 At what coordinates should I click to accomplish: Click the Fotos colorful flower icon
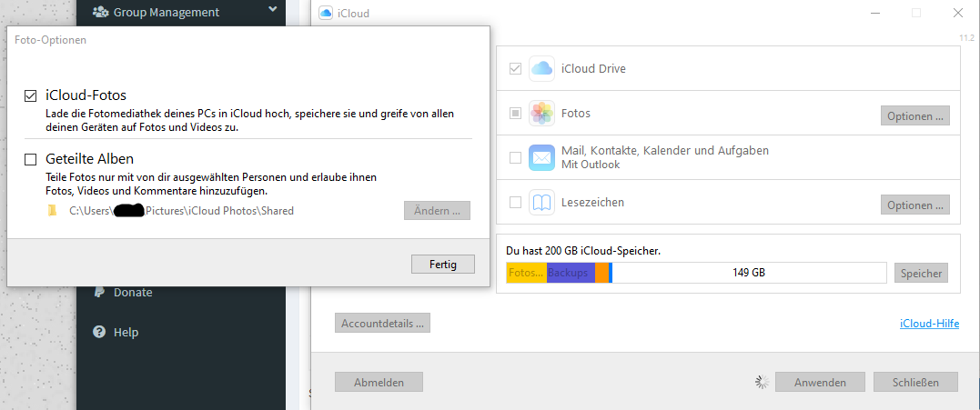(542, 114)
